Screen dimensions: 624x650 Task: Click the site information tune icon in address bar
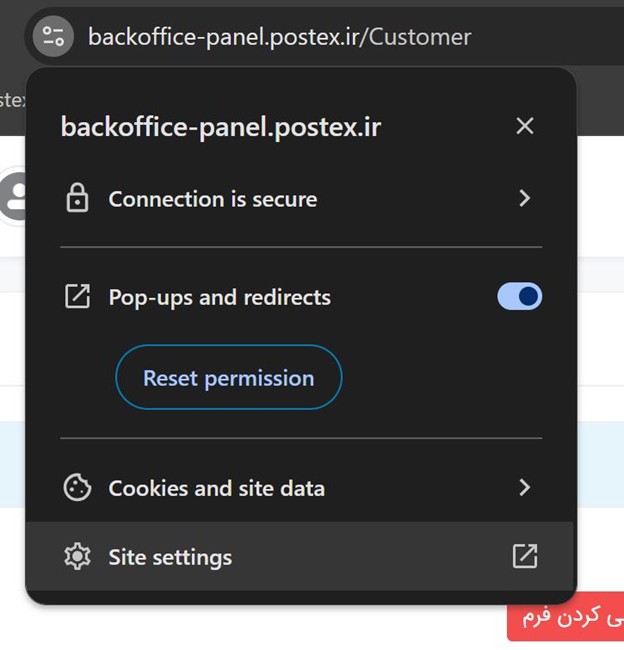53,36
